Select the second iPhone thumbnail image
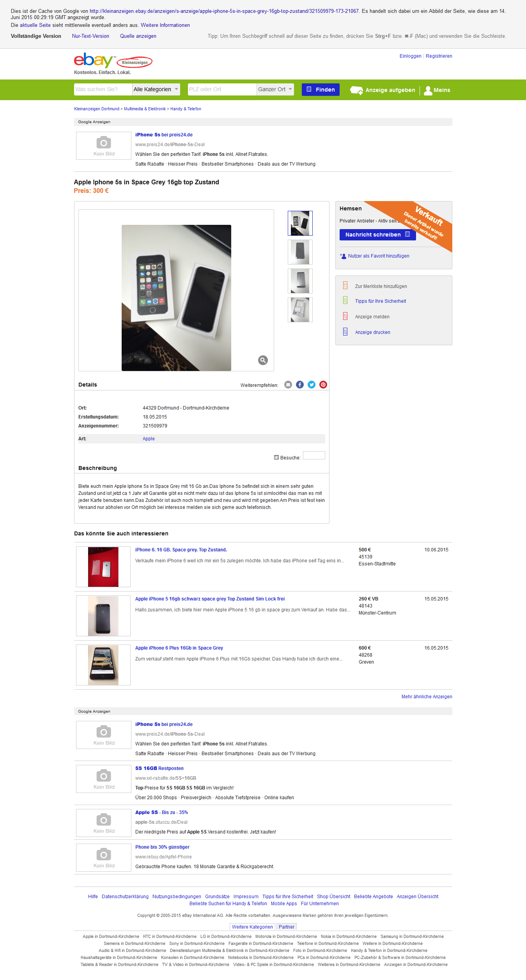526x980 pixels. click(300, 252)
